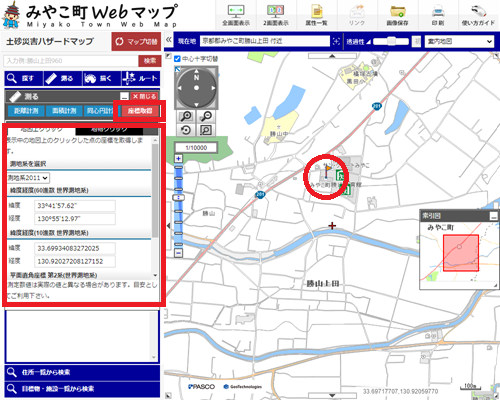Toggle the center cross (中心十字切替) checkbox
Screen dimensions: 500x400
(177, 59)
